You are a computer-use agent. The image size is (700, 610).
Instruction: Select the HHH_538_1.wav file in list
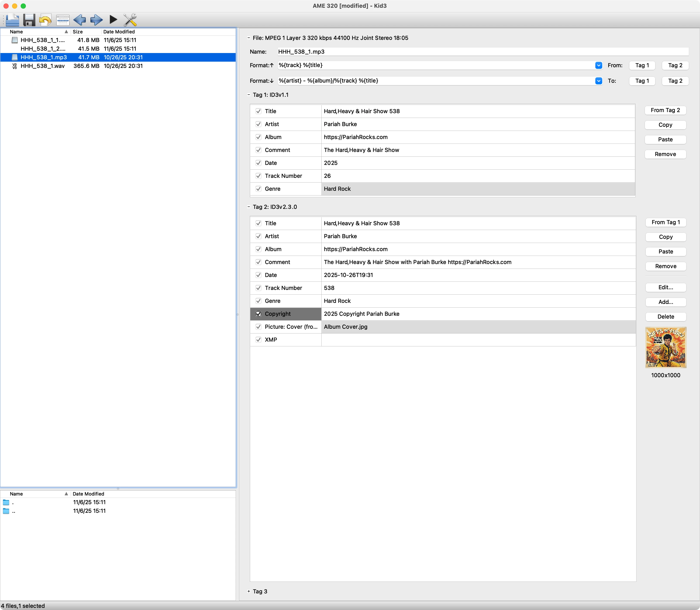(42, 66)
